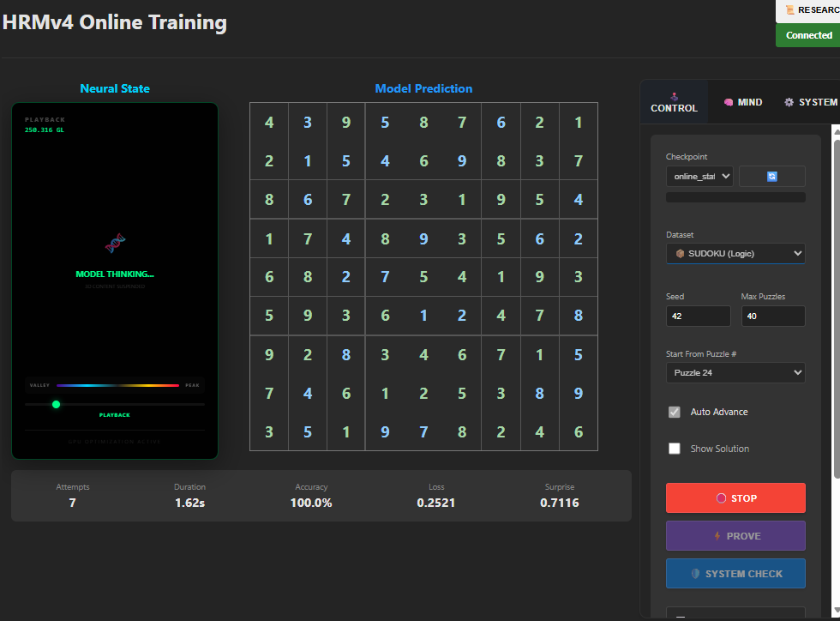Click the green PLAYBACK label under slider
The image size is (840, 621).
pos(115,415)
